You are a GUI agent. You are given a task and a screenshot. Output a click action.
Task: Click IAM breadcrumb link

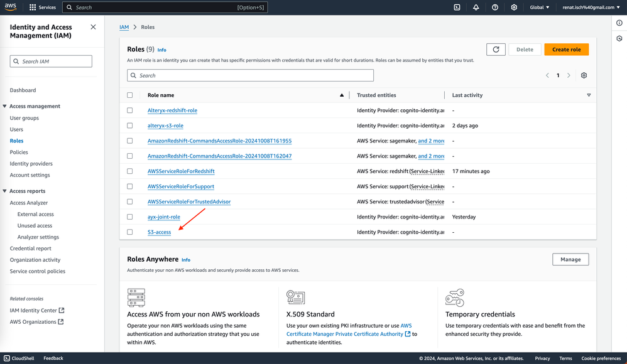(x=124, y=27)
